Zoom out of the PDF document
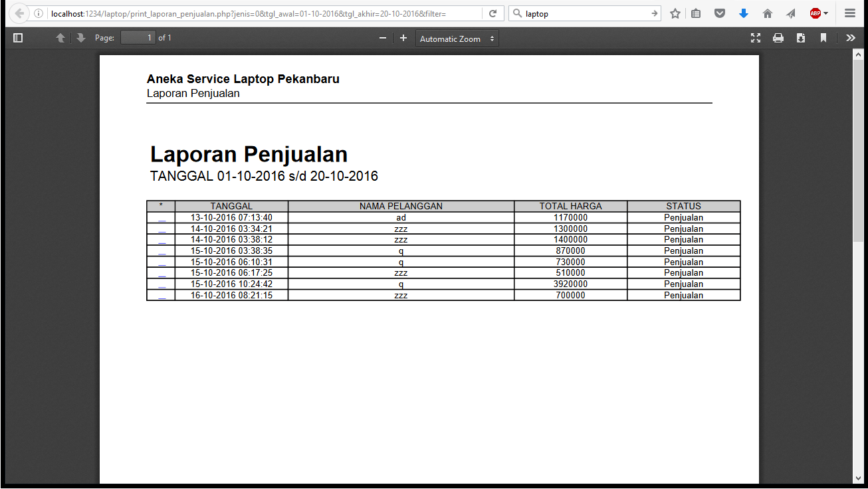This screenshot has width=868, height=489. (x=383, y=38)
